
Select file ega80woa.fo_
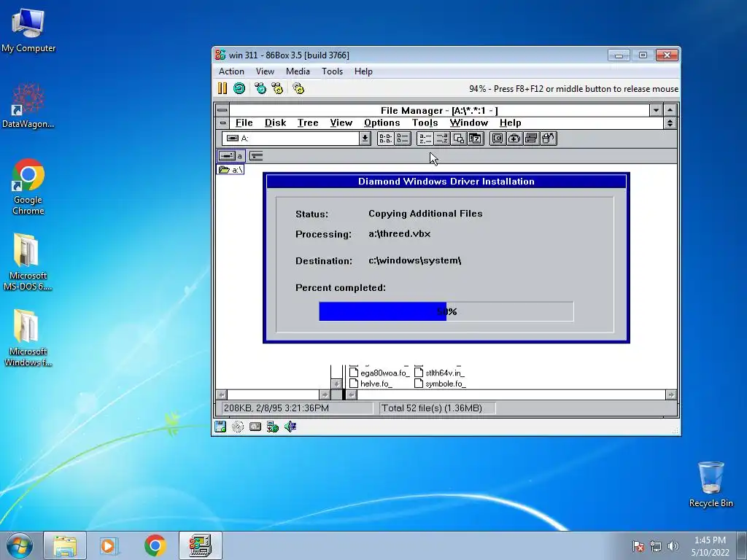(379, 373)
